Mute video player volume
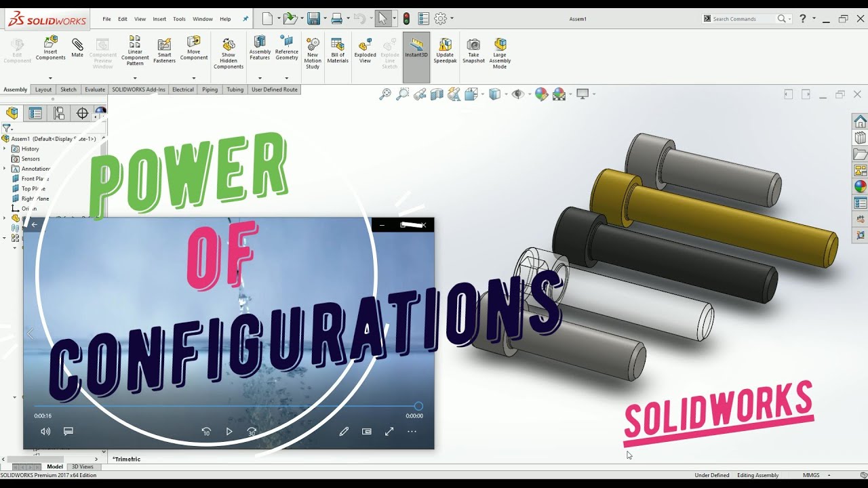The height and width of the screenshot is (488, 868). point(45,431)
